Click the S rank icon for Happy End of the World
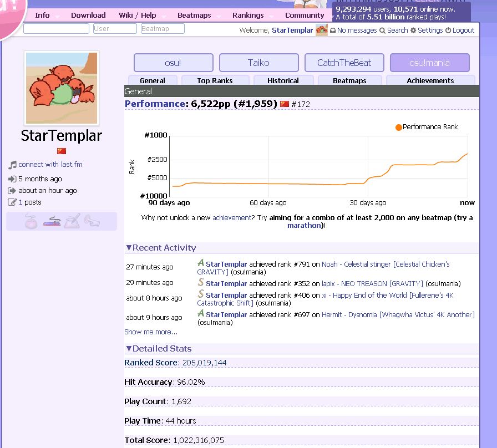This screenshot has width=497, height=448. (x=201, y=294)
